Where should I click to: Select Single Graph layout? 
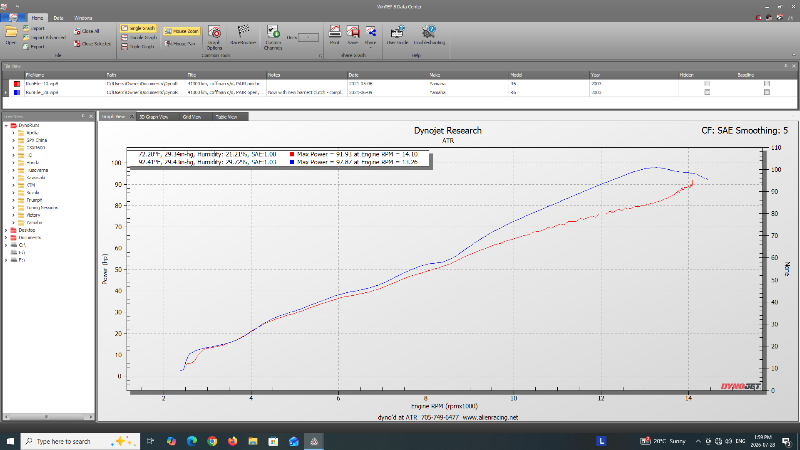pyautogui.click(x=138, y=28)
